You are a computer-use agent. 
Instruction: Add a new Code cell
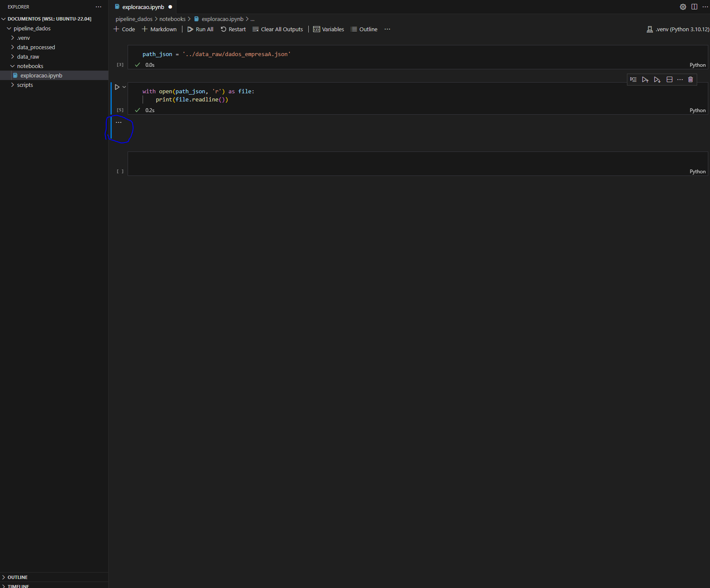click(124, 29)
